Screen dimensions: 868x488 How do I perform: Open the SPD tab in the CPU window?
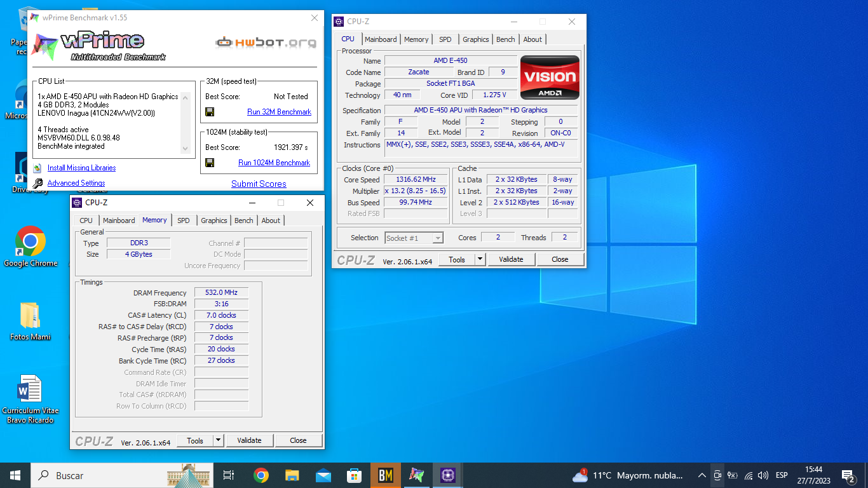tap(445, 39)
